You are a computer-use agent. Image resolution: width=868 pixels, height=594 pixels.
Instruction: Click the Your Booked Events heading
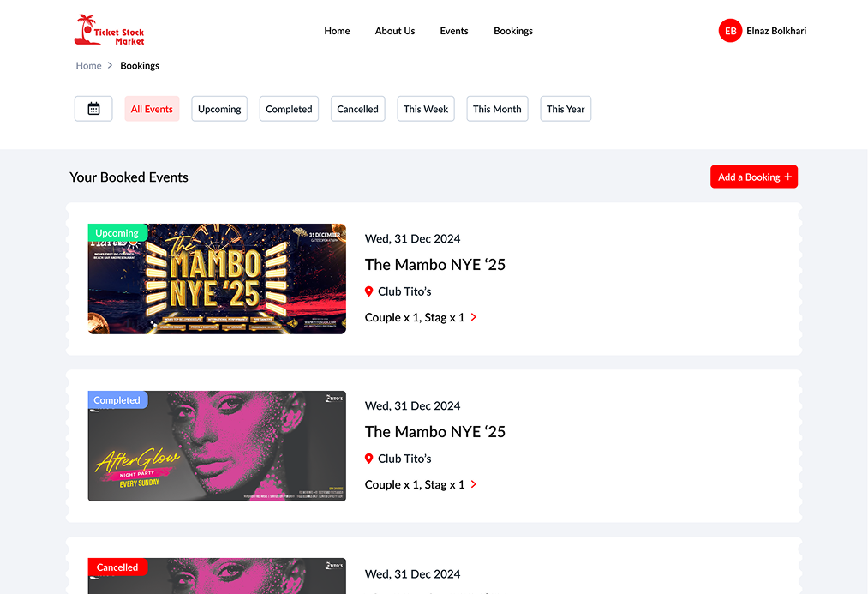(x=129, y=177)
